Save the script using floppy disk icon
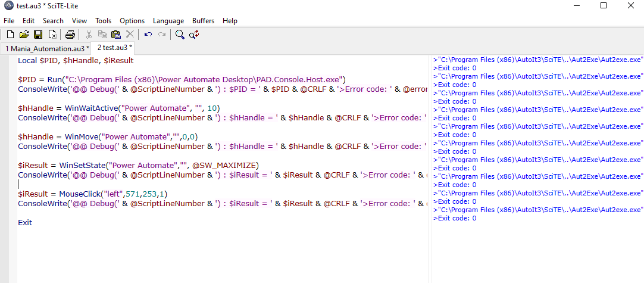 pos(38,35)
